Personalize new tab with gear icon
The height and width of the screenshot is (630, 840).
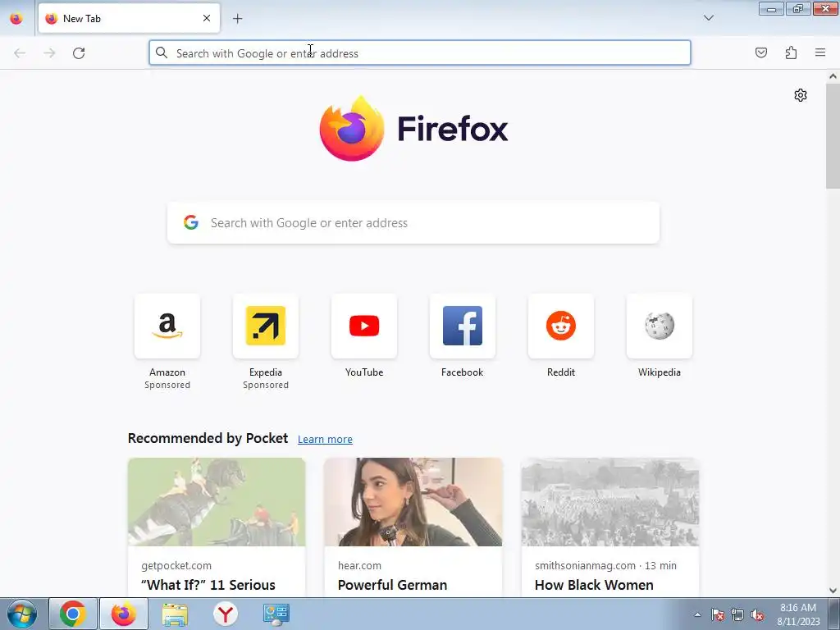[x=801, y=95]
